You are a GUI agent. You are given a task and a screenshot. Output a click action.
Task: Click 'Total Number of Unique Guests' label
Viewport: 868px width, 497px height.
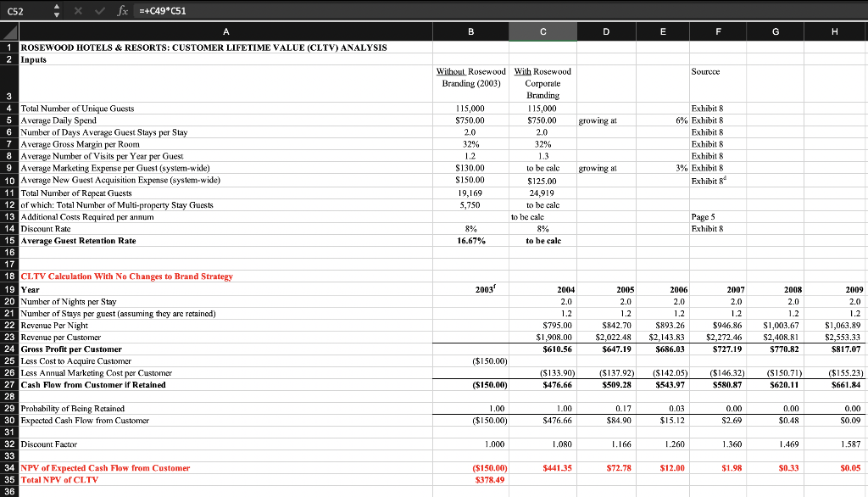(77, 109)
